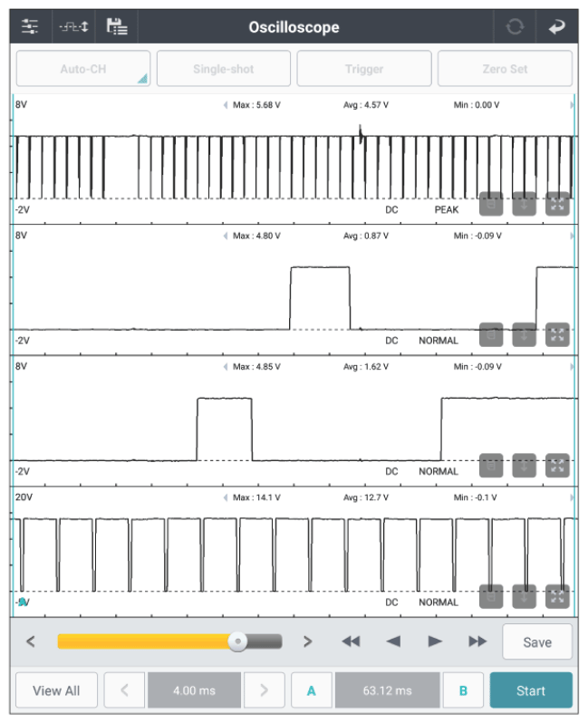Tap the View All button
This screenshot has width=588, height=723.
click(x=56, y=690)
